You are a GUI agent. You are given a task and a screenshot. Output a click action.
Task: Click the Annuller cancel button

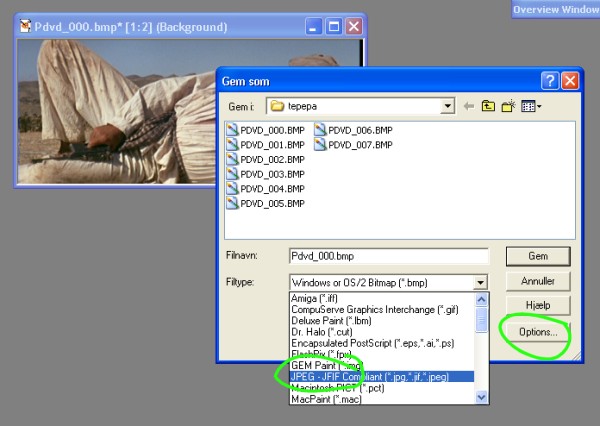(x=539, y=280)
